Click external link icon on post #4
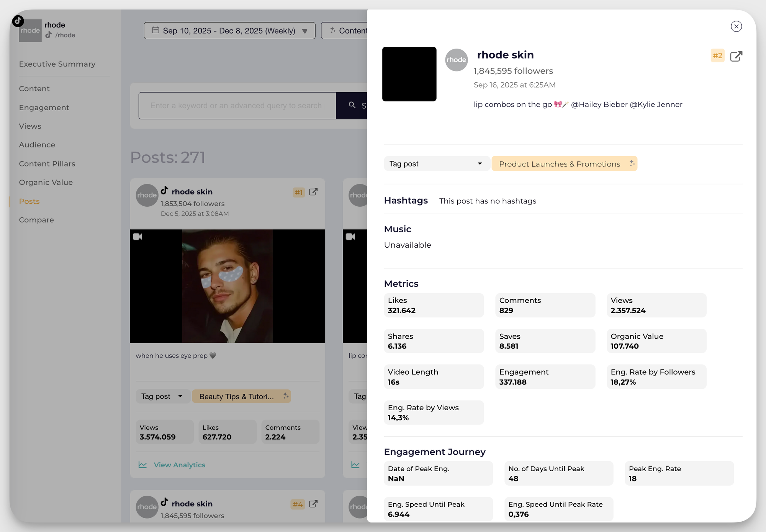 (x=313, y=504)
